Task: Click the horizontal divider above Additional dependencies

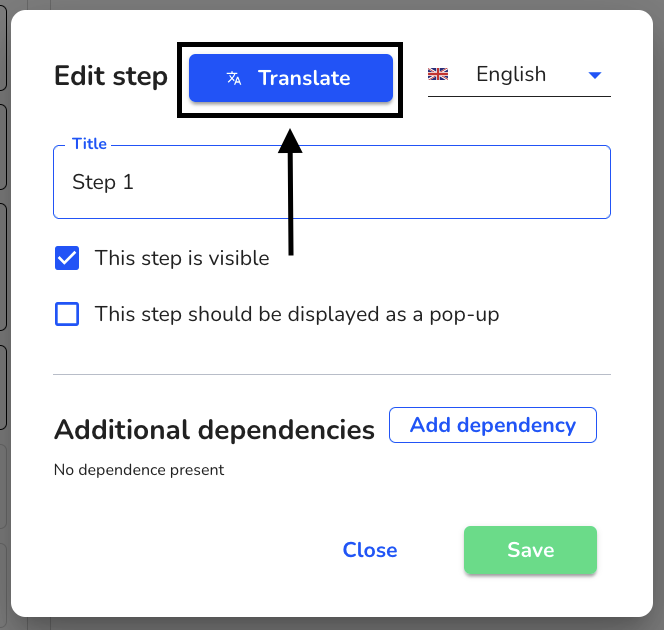Action: pyautogui.click(x=332, y=374)
